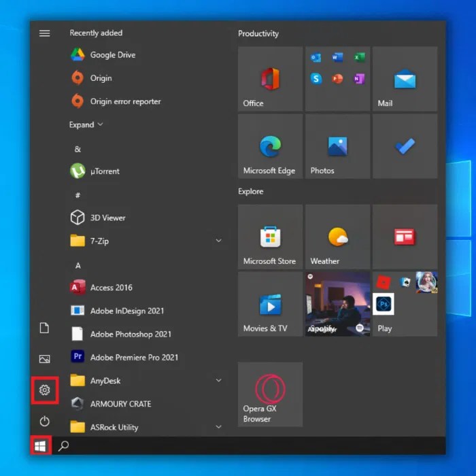
Task: Expand the Recently added list
Action: click(86, 124)
